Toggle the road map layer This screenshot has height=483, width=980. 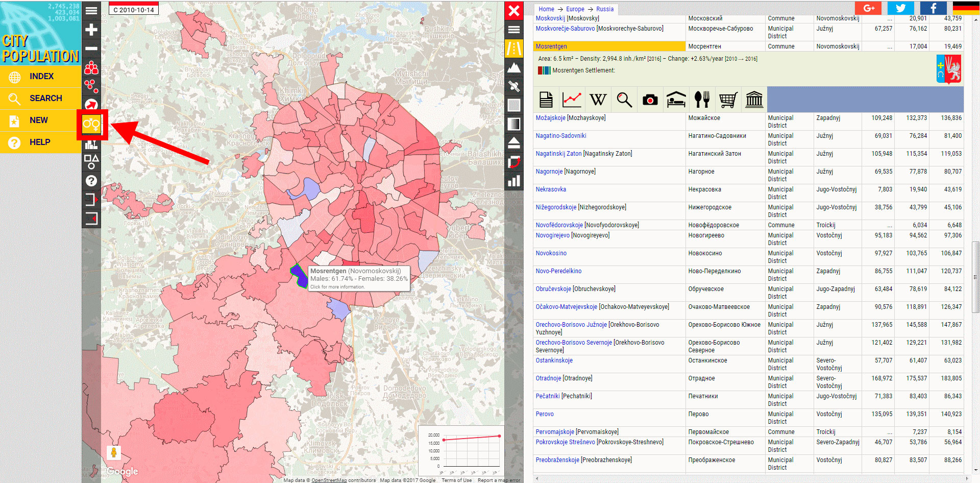coord(514,49)
